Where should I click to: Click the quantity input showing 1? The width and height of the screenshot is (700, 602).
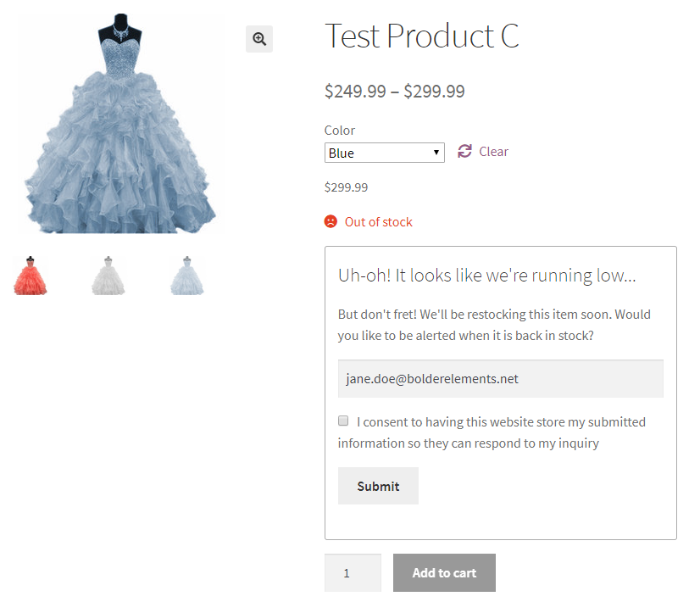tap(353, 573)
